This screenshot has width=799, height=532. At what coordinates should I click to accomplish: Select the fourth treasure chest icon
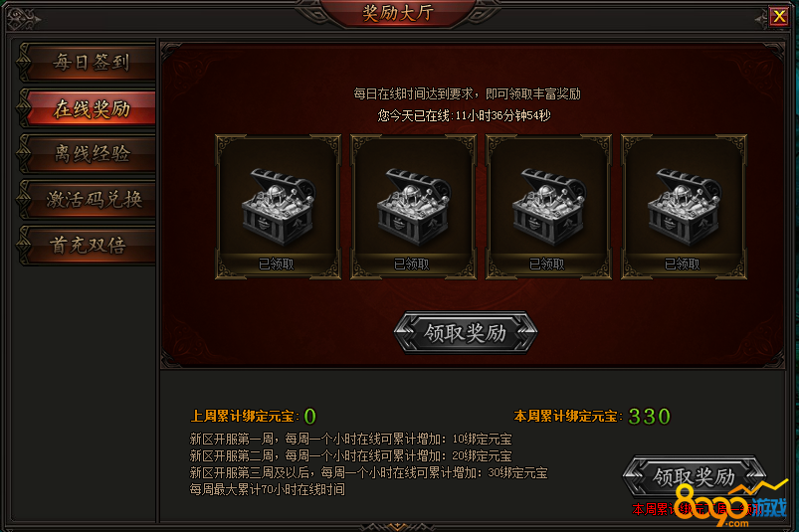coord(684,206)
